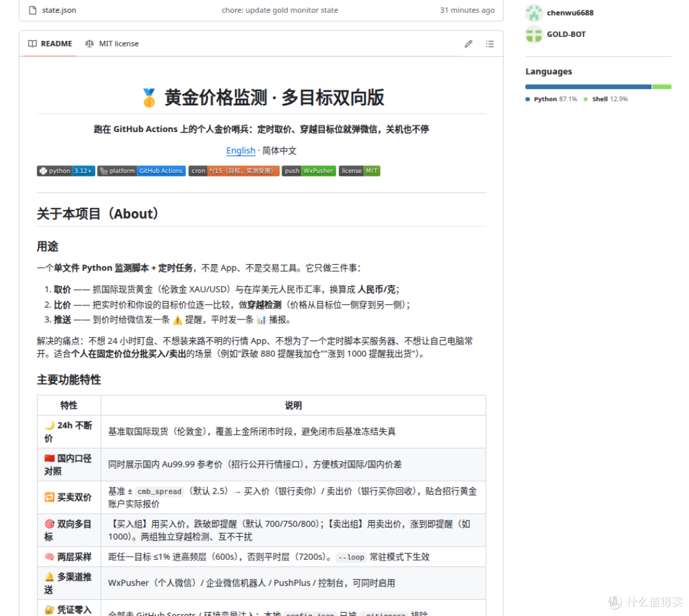Screen dimensions: 689x616
Task: Click the bar chart emoji in 推送 line
Action: click(x=261, y=320)
